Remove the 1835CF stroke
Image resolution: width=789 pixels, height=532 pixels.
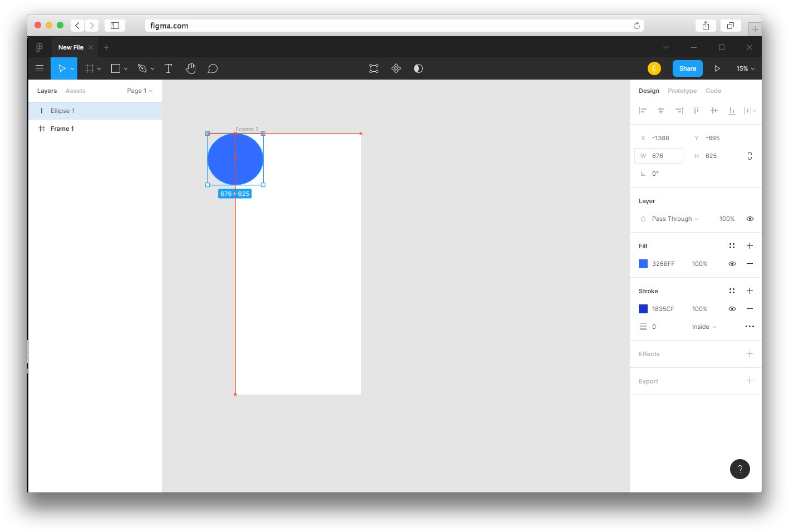[x=749, y=309]
